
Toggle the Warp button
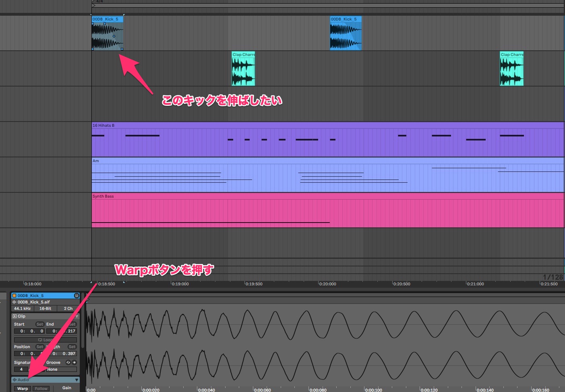(x=23, y=388)
